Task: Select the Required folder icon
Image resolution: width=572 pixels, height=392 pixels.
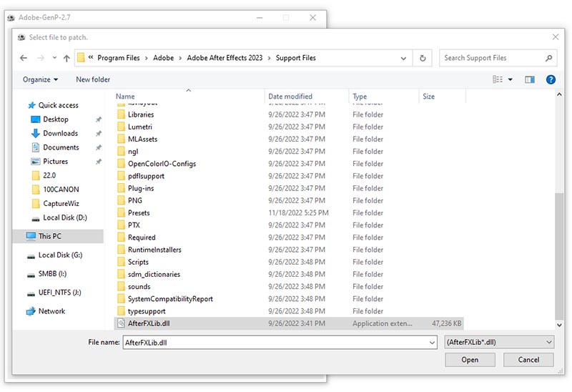Action: pyautogui.click(x=122, y=237)
